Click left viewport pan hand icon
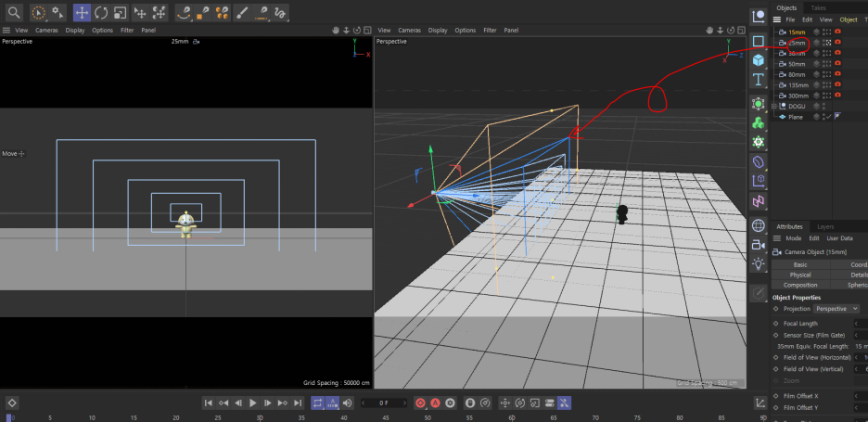This screenshot has width=868, height=422. click(338, 30)
